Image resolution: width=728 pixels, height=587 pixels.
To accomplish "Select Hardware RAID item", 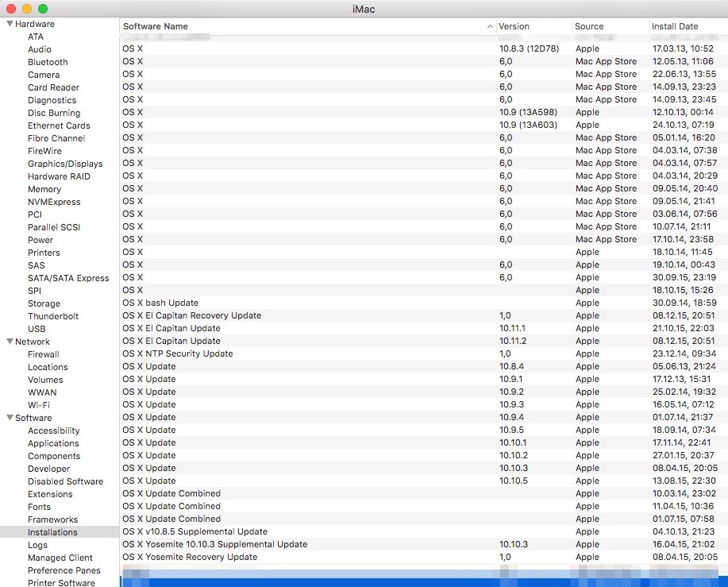I will (59, 176).
